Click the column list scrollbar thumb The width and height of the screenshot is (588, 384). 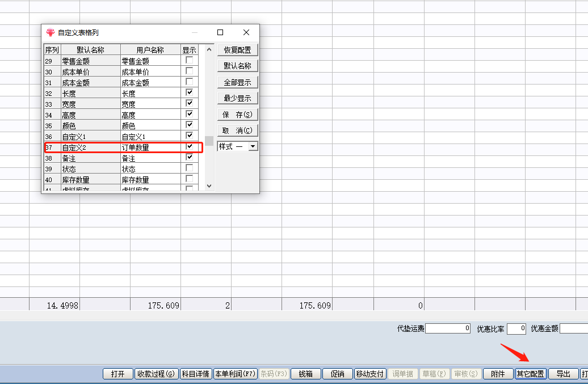(x=209, y=141)
